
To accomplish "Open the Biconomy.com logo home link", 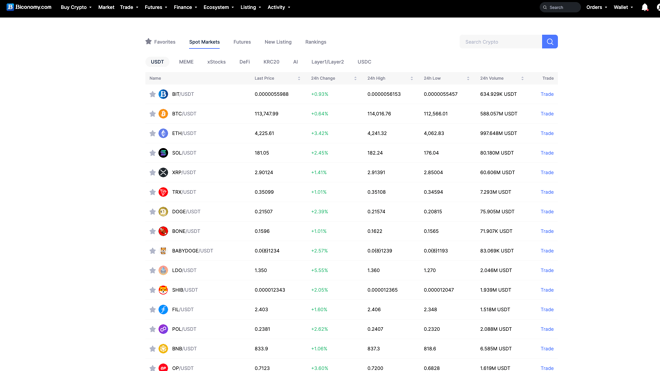I will (x=29, y=7).
